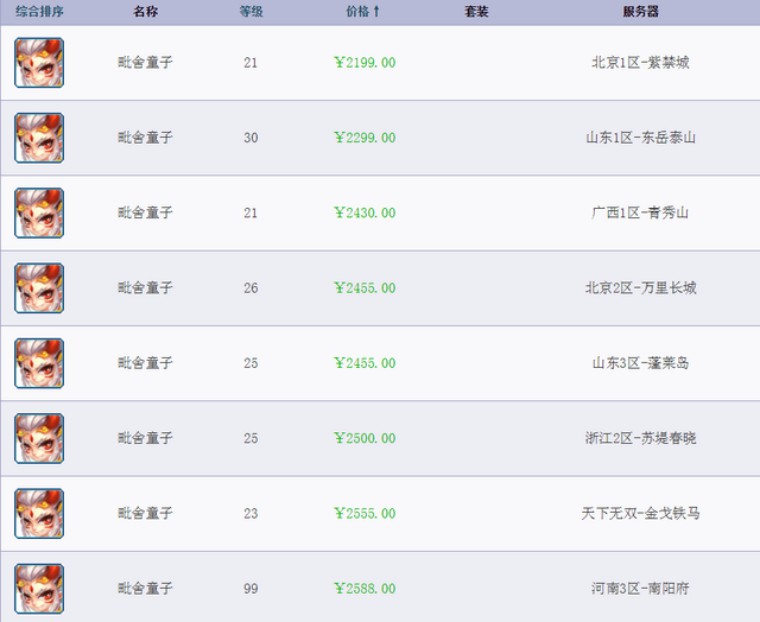Click server name 浙江2区-苏堤春晓
Image resolution: width=760 pixels, height=622 pixels.
point(640,438)
